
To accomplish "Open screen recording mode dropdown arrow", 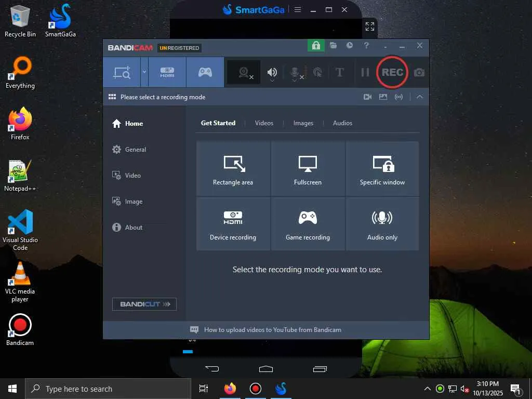I will 144,72.
